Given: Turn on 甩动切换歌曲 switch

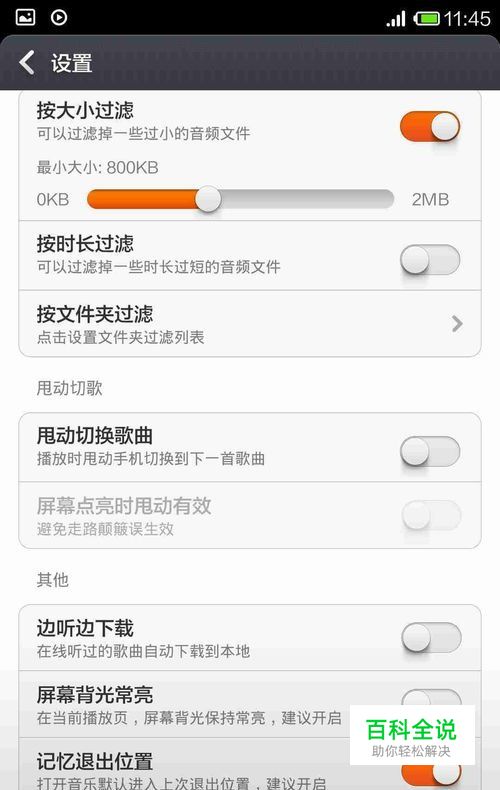Looking at the screenshot, I should coord(430,451).
